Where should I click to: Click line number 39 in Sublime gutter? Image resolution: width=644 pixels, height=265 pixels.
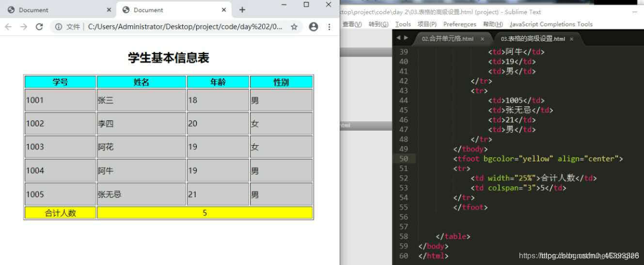coord(404,52)
